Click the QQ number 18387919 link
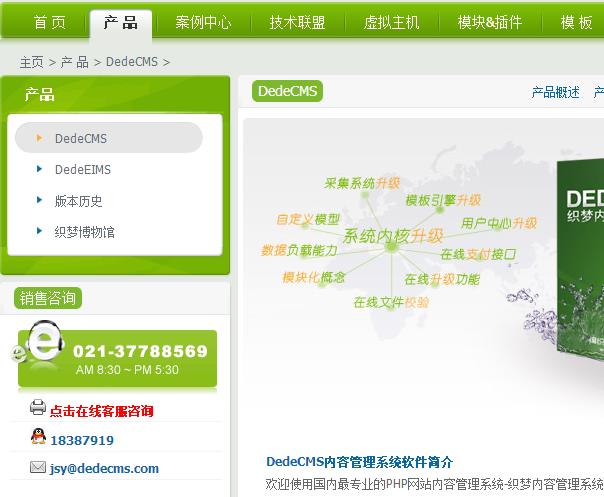 coord(82,440)
